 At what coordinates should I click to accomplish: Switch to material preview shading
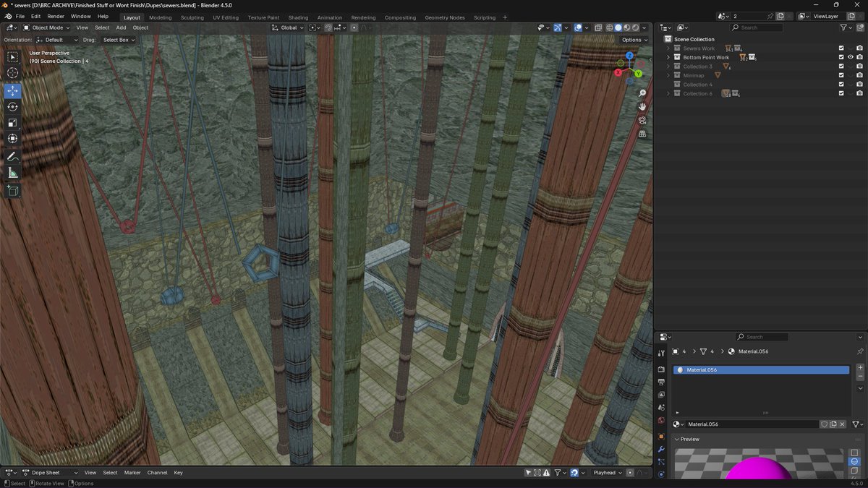627,27
